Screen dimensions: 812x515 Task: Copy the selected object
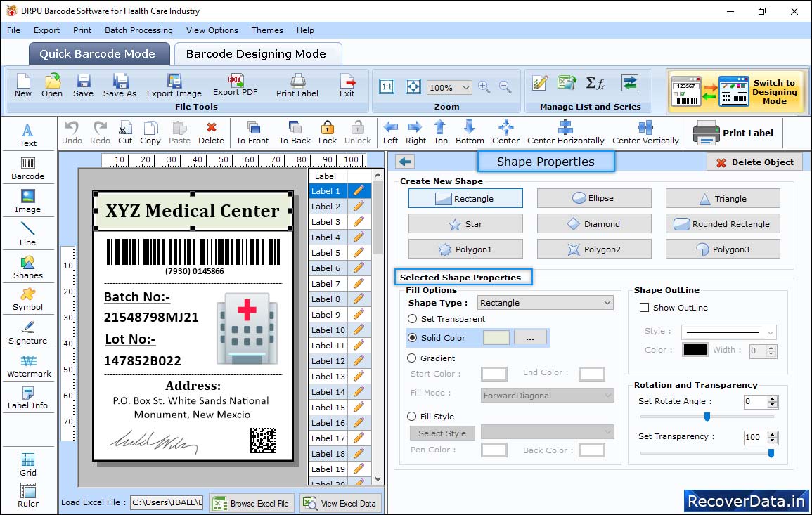point(150,133)
